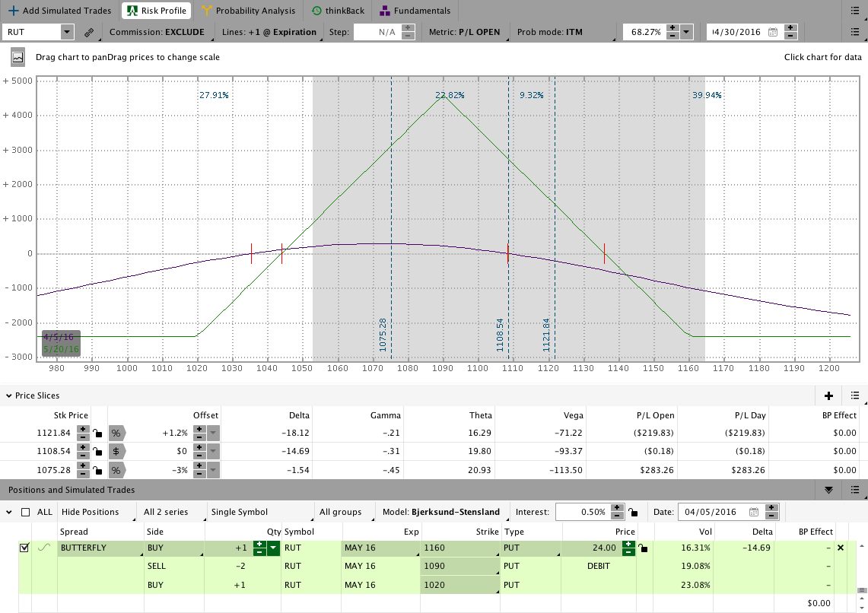
Task: Open offset dropdown arrow on 1121.84 slice
Action: [x=213, y=433]
